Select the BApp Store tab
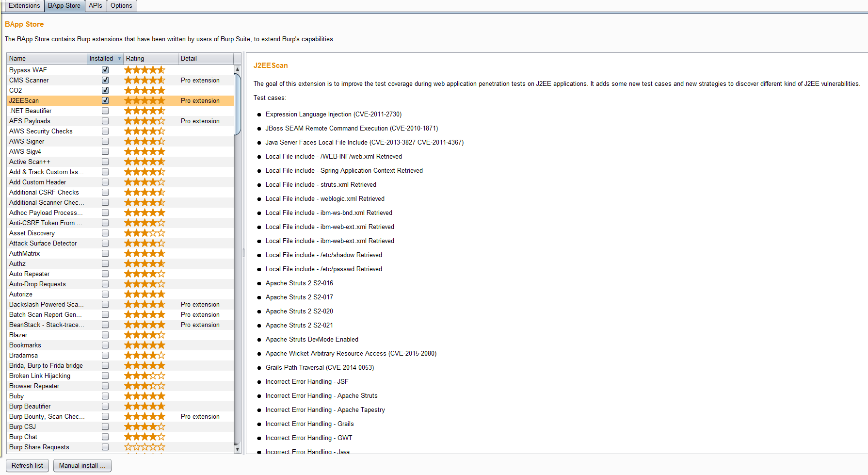Screen dimensions: 868x475 click(64, 6)
